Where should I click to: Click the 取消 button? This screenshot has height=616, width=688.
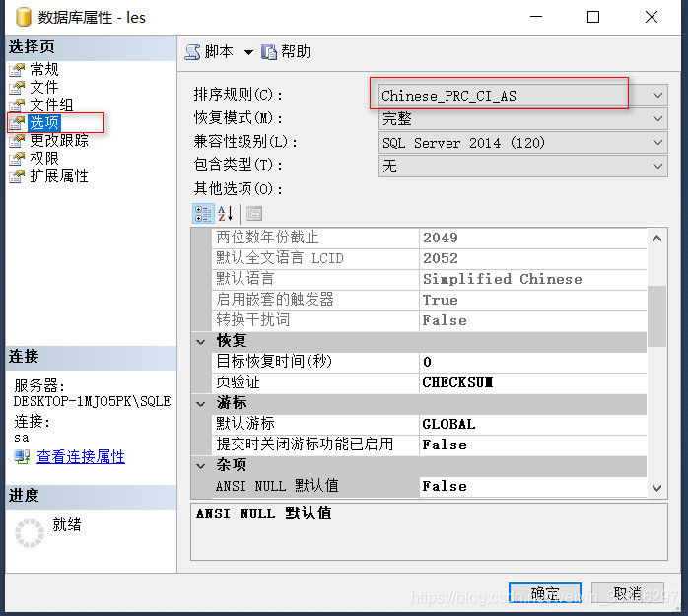pos(628,593)
